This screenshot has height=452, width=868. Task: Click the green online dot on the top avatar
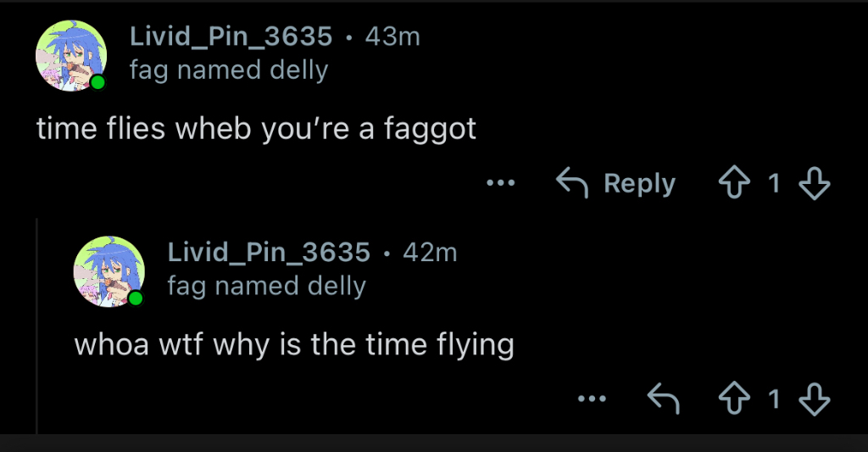pyautogui.click(x=98, y=82)
